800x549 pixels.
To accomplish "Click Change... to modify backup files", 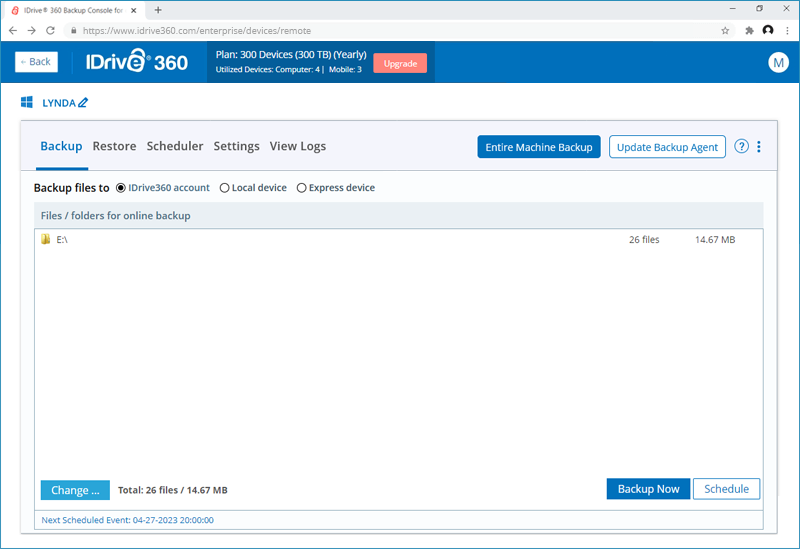I will 75,490.
